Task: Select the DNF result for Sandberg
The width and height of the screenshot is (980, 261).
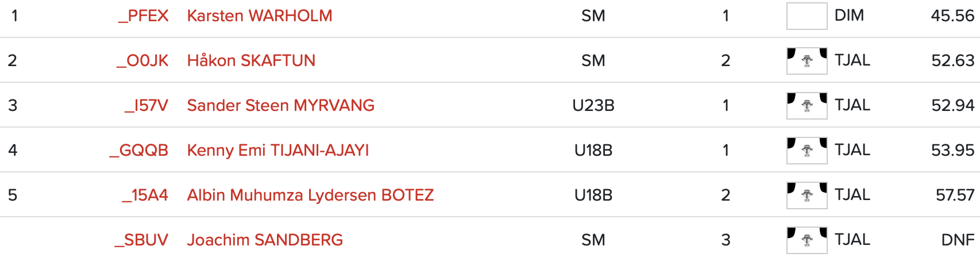Action: tap(958, 240)
